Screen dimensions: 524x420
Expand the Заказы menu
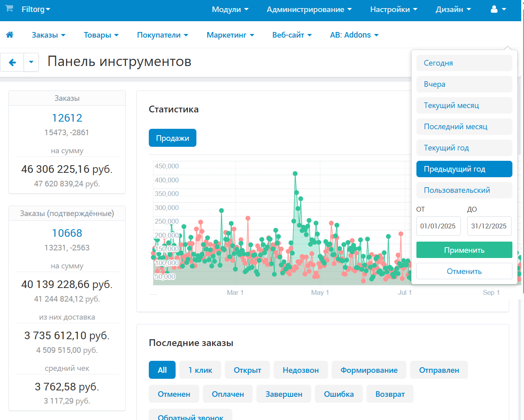pyautogui.click(x=48, y=35)
